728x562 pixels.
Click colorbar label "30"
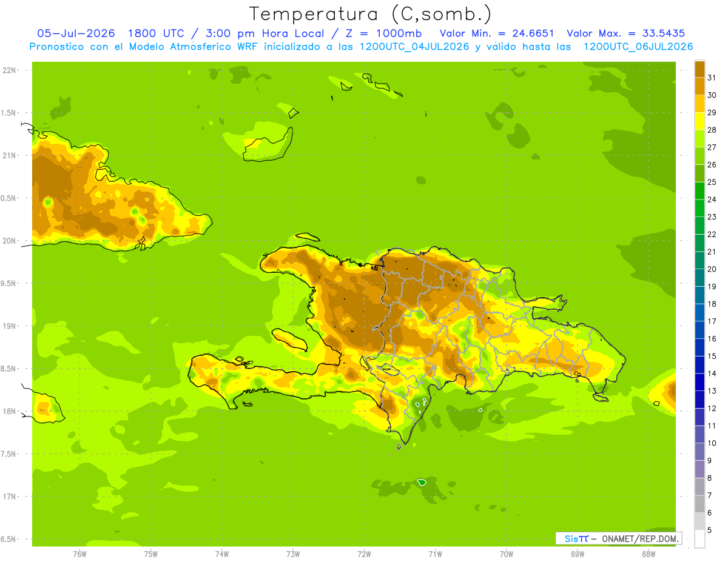pyautogui.click(x=712, y=95)
